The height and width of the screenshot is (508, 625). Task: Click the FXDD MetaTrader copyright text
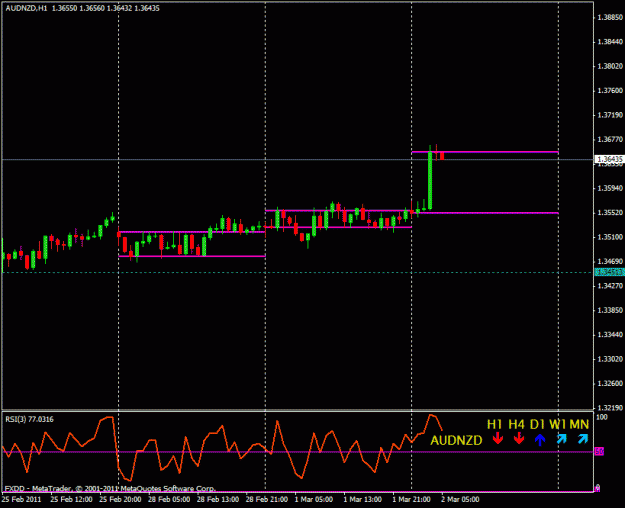point(110,488)
